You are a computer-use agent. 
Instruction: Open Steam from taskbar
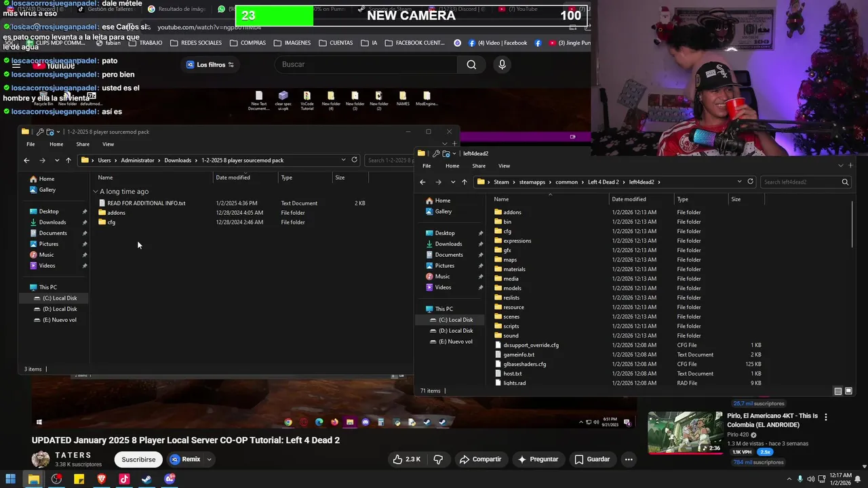click(x=146, y=479)
